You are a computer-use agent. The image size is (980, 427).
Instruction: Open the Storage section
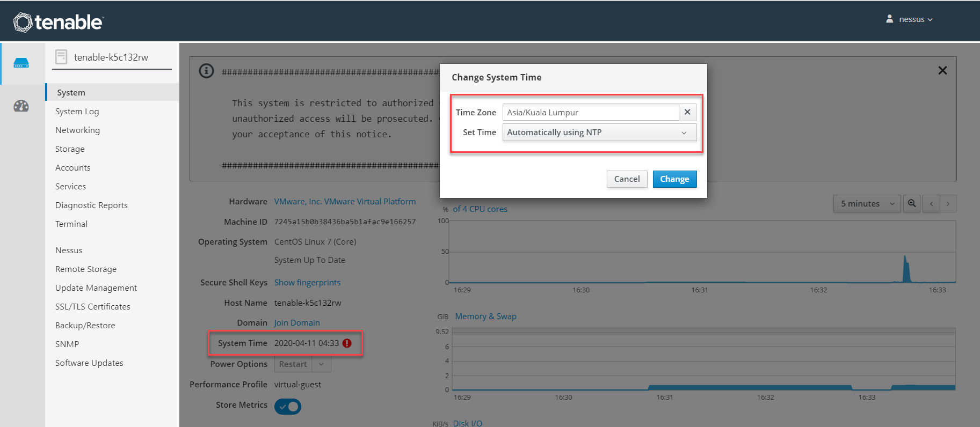(x=70, y=149)
